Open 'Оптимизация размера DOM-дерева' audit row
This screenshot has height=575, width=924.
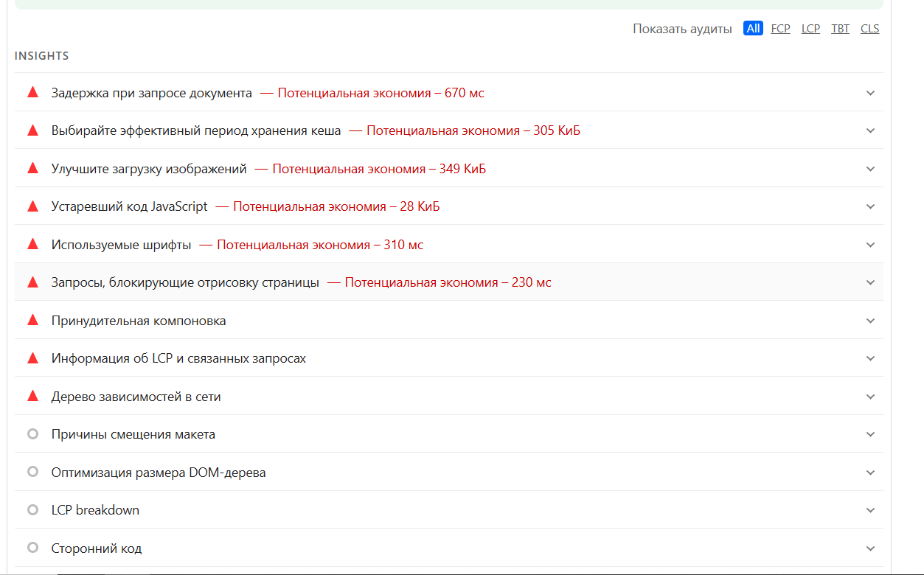coord(159,473)
